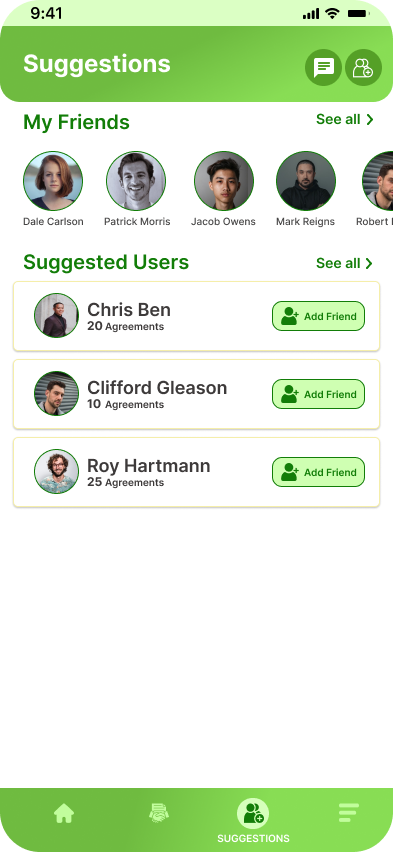Open the messages chat icon in header

[323, 67]
